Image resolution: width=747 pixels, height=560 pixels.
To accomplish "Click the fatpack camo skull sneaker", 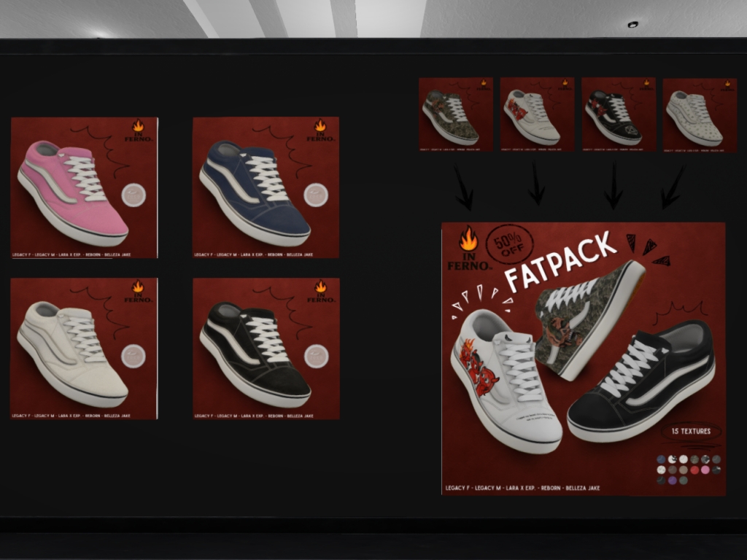I will click(589, 319).
